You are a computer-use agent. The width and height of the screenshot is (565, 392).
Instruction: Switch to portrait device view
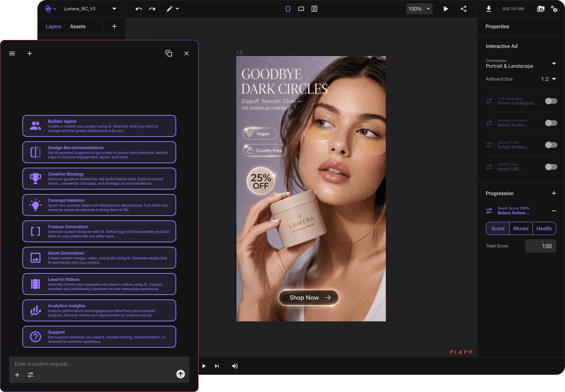(x=288, y=9)
